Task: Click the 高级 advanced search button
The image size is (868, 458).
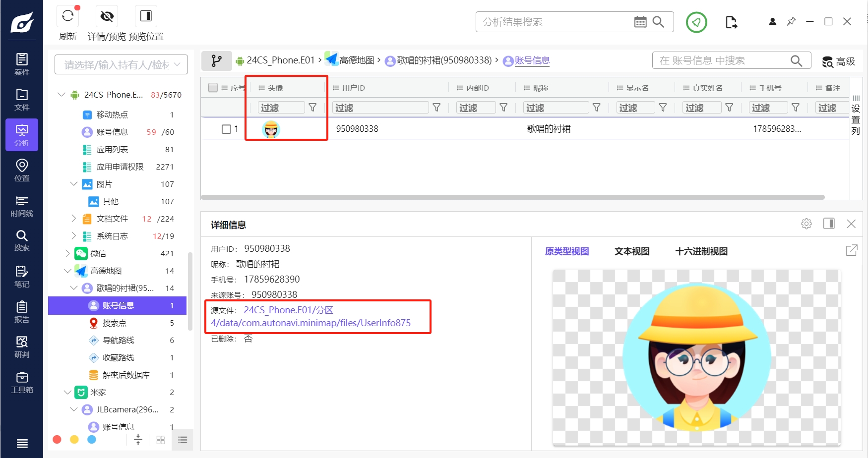Action: (x=839, y=61)
